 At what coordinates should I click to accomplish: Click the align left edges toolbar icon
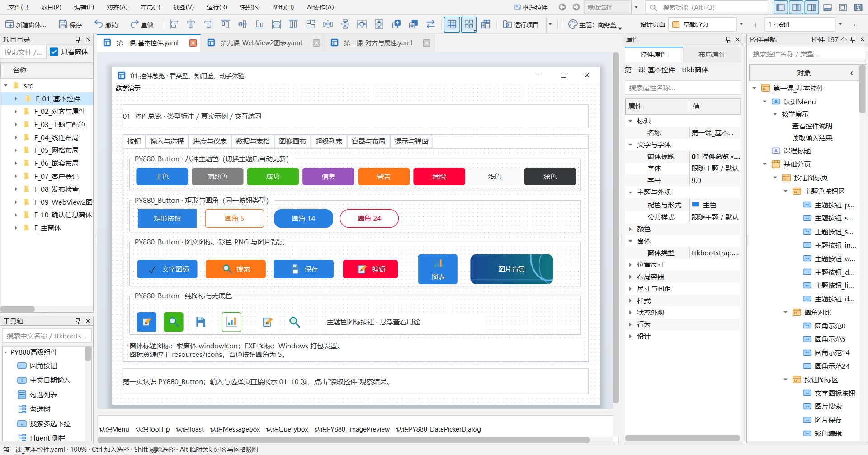coord(174,24)
